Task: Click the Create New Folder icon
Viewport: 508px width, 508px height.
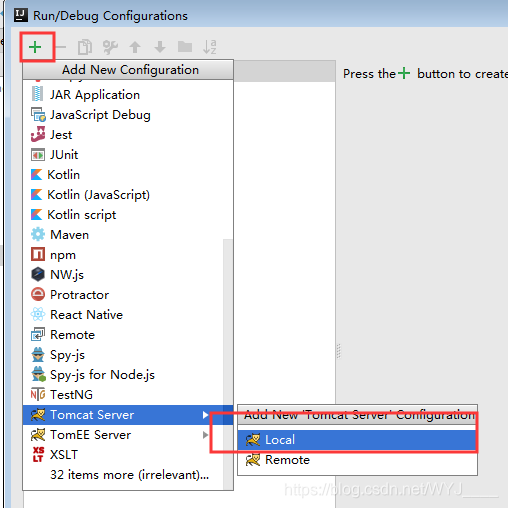Action: 185,47
